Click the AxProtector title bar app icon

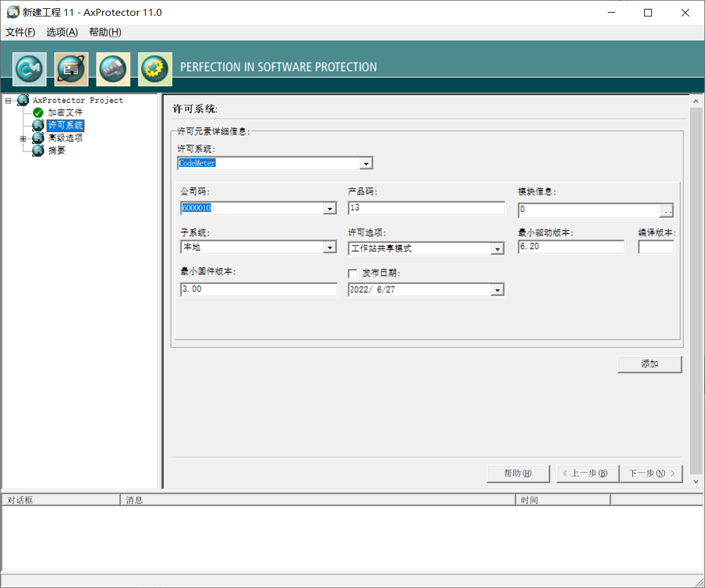coord(13,12)
